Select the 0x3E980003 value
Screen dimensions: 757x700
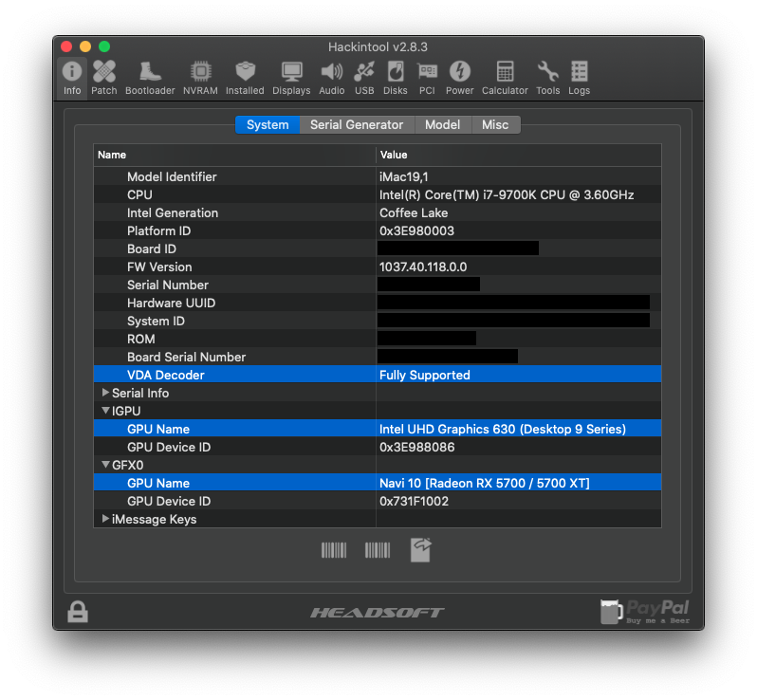pyautogui.click(x=416, y=230)
